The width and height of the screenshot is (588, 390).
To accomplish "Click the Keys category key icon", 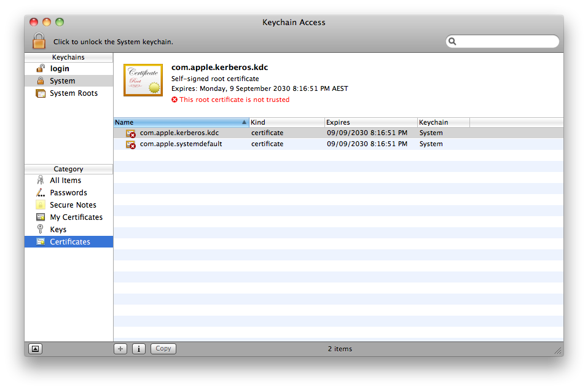I will 40,229.
